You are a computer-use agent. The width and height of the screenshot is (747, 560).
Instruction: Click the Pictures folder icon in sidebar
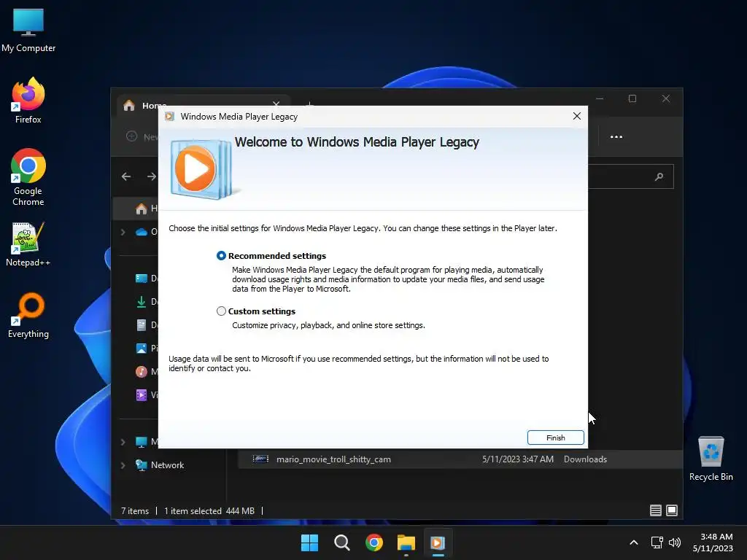coord(141,348)
